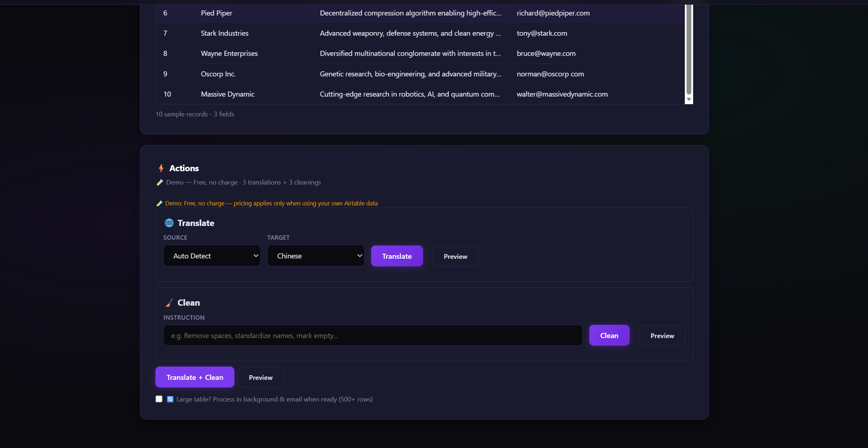Click the Genetic research description cell
Viewport: 868px width, 448px height.
point(410,74)
